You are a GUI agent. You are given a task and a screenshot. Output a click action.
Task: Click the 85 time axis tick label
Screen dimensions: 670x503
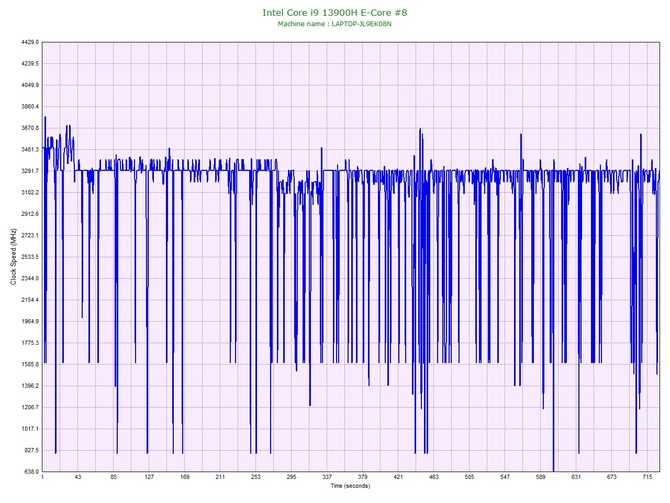[x=114, y=477]
